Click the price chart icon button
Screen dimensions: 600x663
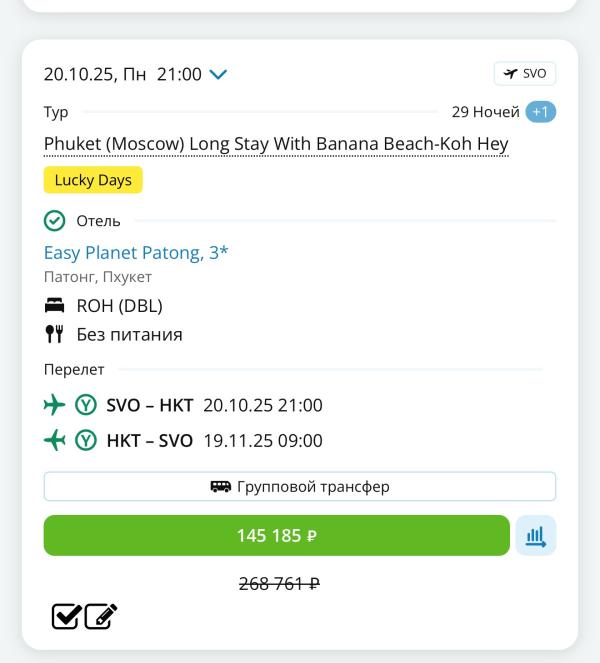pos(536,535)
